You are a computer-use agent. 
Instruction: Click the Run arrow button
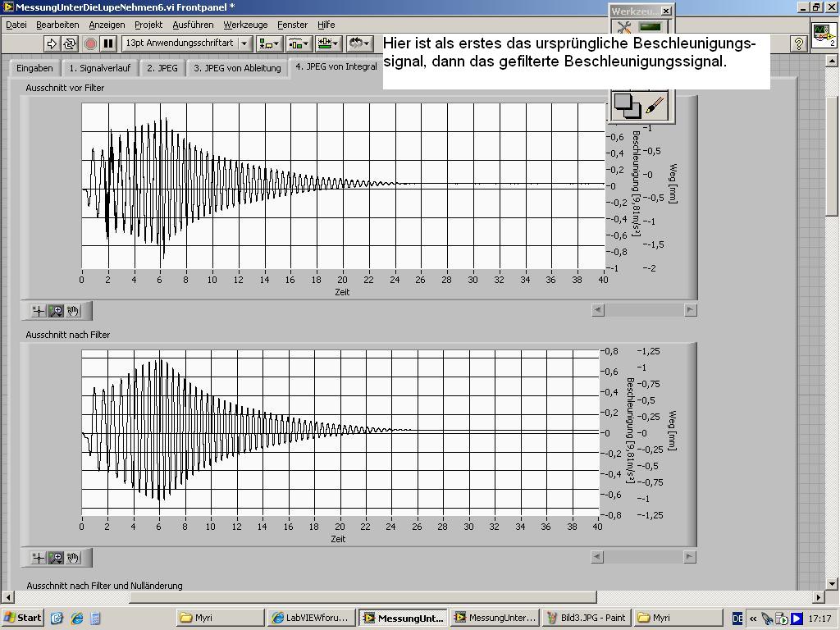click(x=52, y=43)
